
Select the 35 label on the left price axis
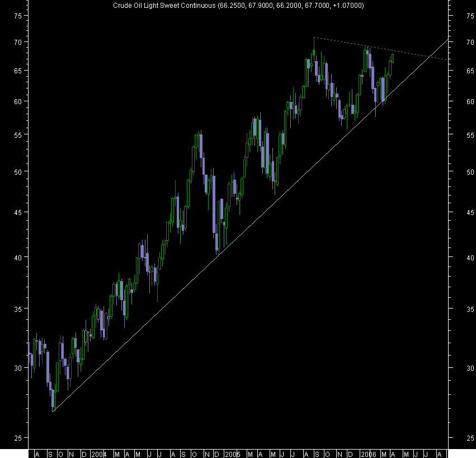[x=18, y=310]
